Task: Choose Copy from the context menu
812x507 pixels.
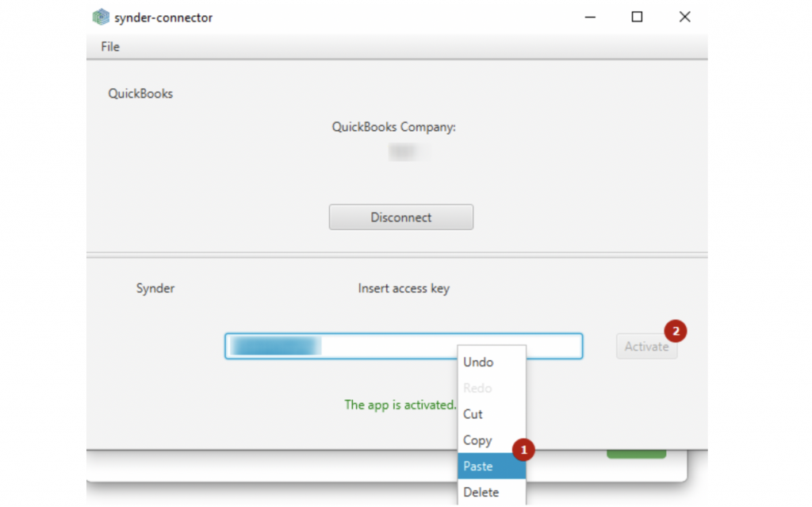Action: (x=492, y=440)
